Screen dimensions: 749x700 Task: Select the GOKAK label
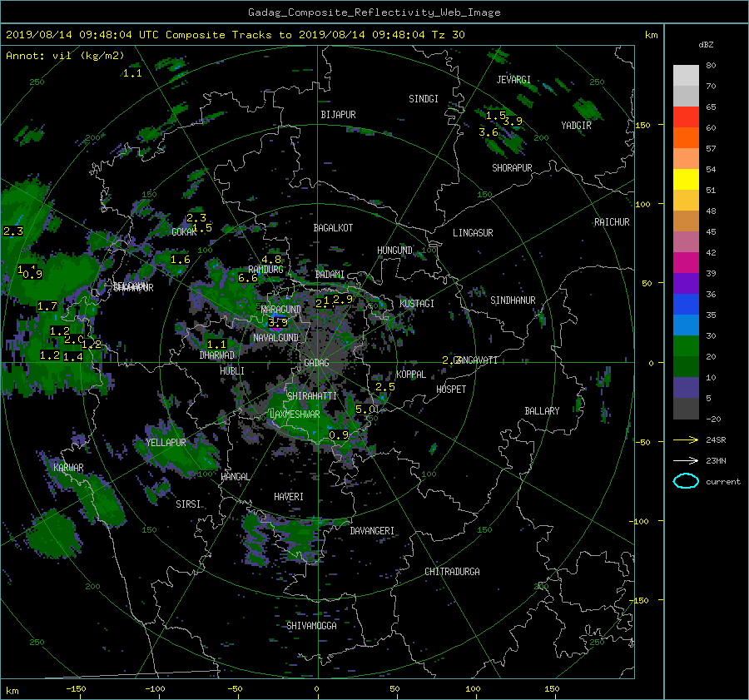[x=185, y=232]
